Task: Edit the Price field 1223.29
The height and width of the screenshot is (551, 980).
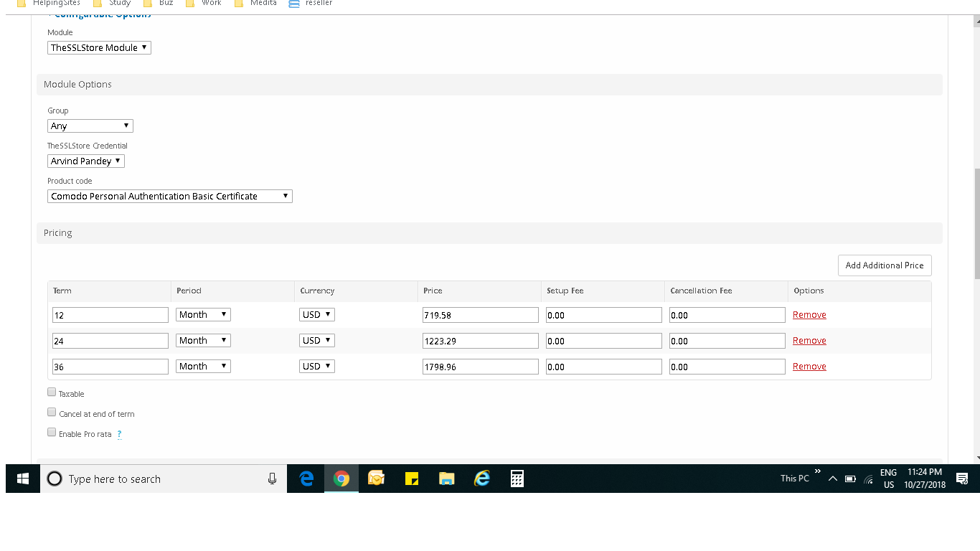Action: pos(481,341)
